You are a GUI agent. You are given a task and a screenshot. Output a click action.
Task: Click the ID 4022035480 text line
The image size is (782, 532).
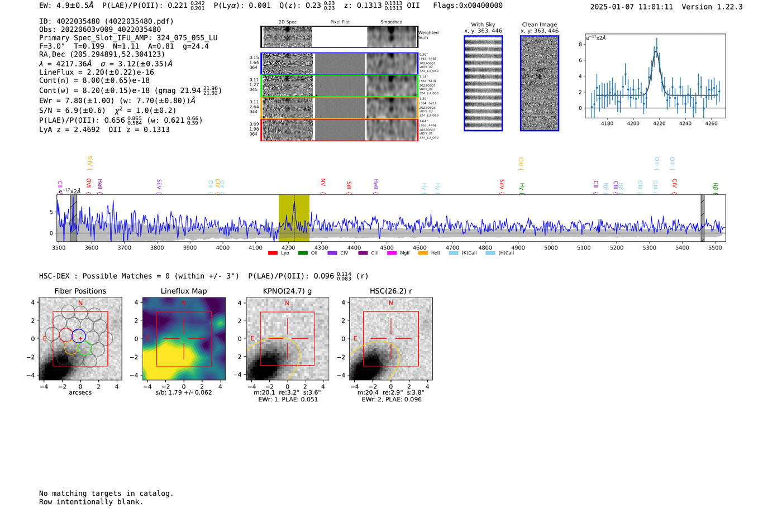click(106, 21)
